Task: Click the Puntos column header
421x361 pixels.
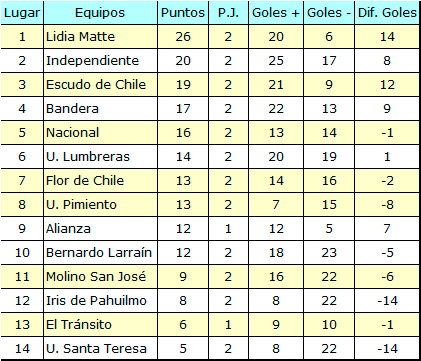Action: coord(183,13)
